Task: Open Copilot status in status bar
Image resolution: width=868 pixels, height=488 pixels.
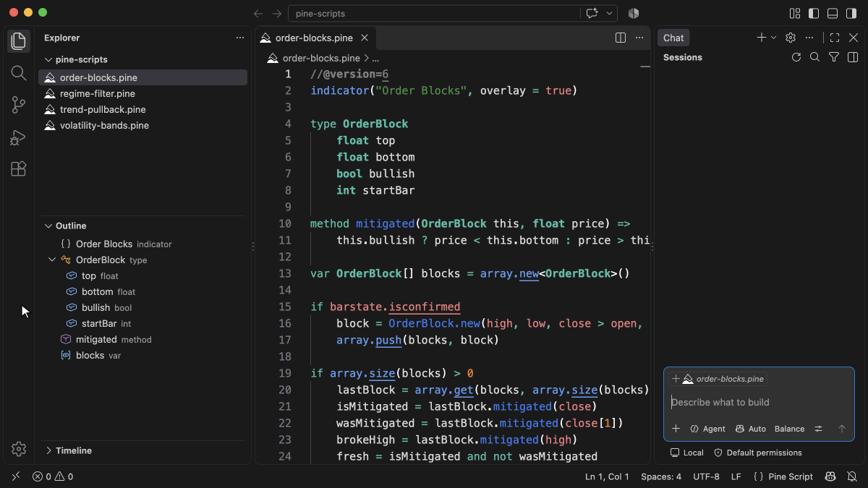Action: tap(831, 476)
